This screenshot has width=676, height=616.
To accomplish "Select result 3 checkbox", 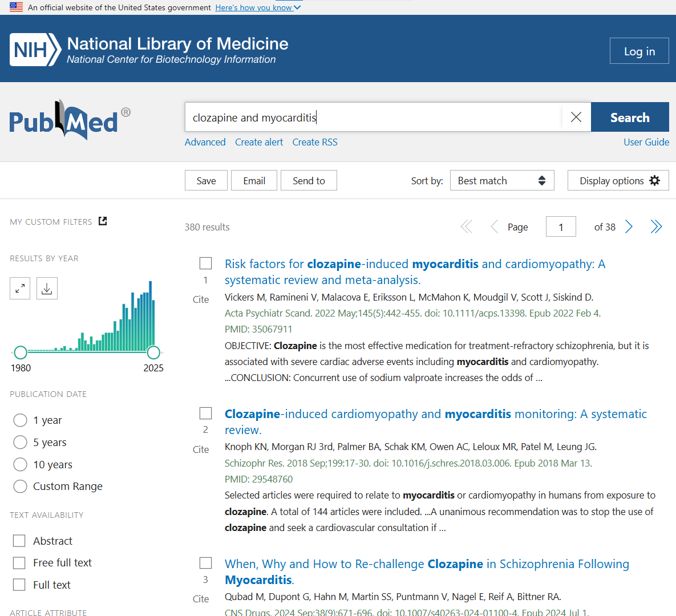I will tap(205, 563).
